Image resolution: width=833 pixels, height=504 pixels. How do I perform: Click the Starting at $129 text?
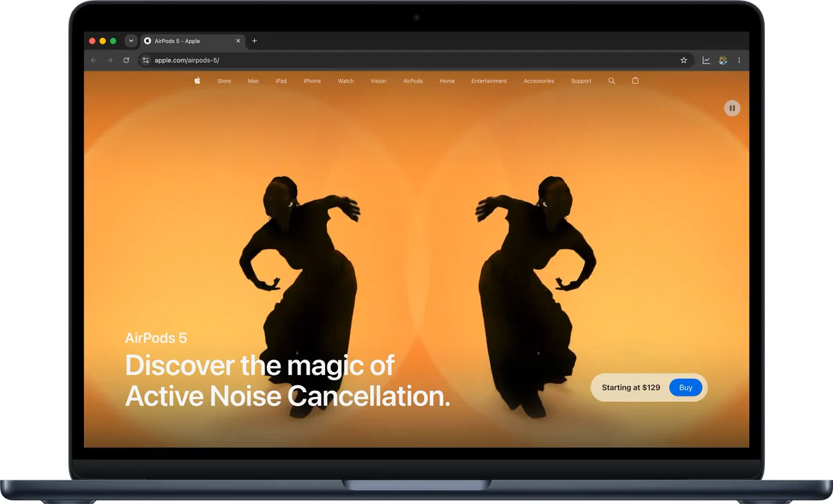click(631, 387)
